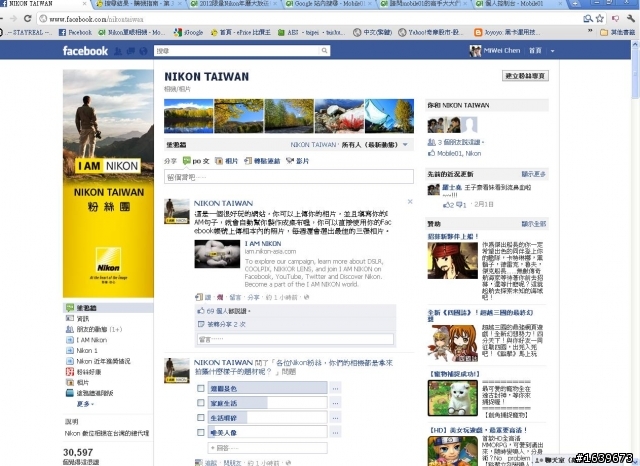
Task: Go to 首頁 home in Facebook header
Action: tap(535, 51)
